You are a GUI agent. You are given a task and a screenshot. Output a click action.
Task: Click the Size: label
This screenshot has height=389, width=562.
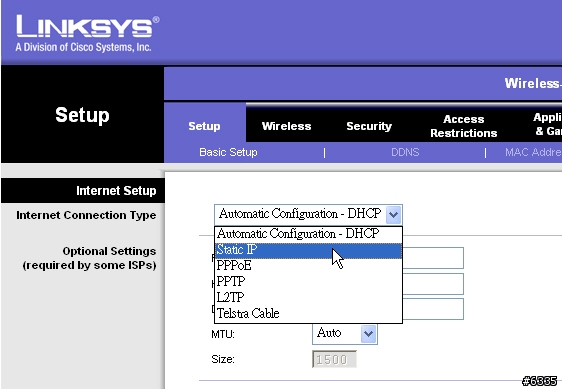tap(223, 359)
